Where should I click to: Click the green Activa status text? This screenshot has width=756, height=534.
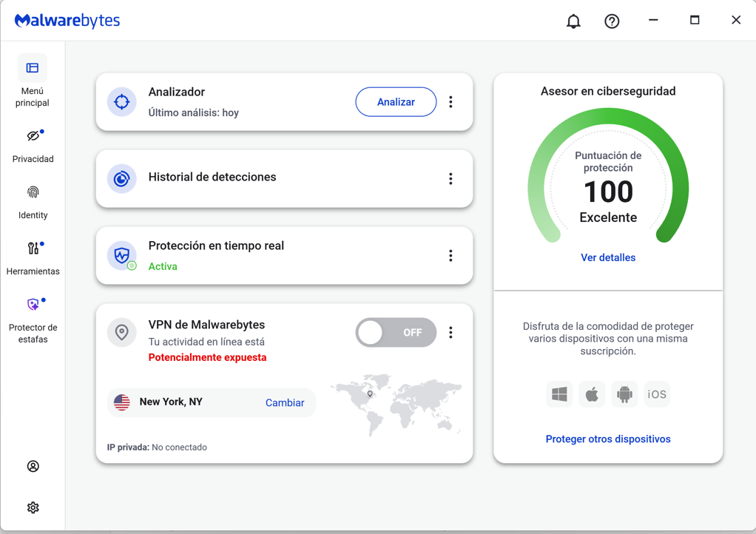163,266
